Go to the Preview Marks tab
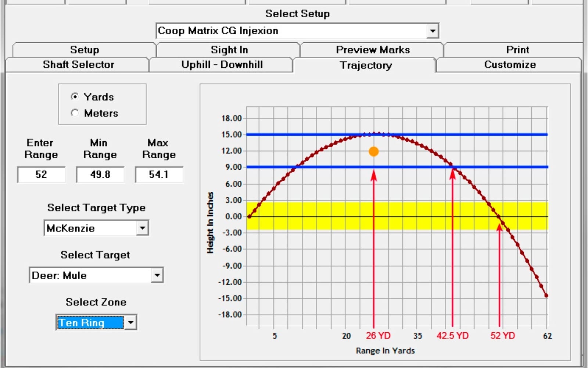This screenshot has height=368, width=588. coord(373,50)
